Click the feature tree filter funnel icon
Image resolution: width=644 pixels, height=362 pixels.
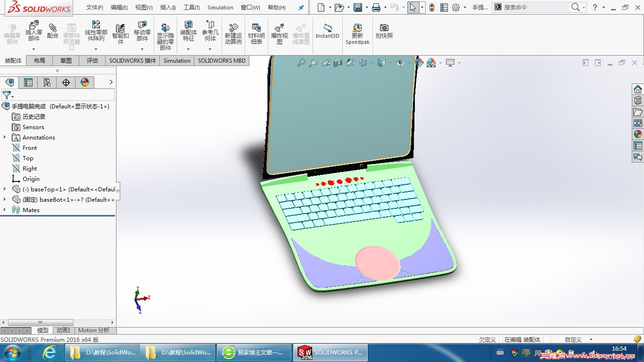click(6, 95)
